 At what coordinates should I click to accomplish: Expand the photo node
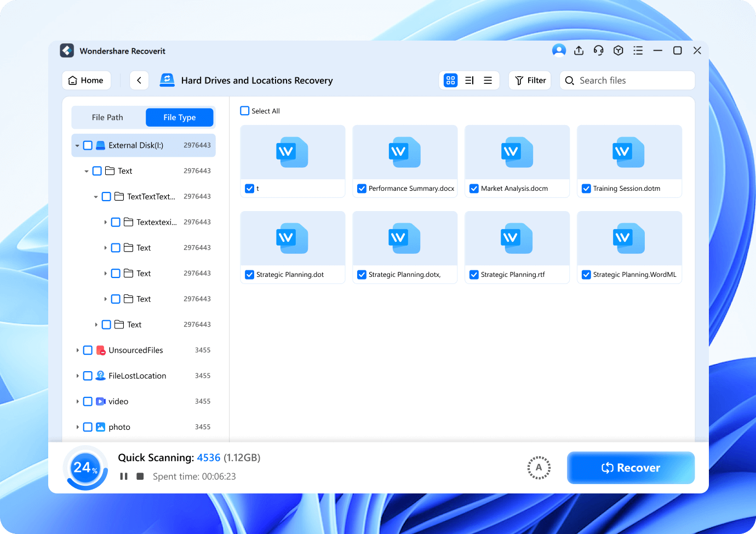tap(77, 427)
